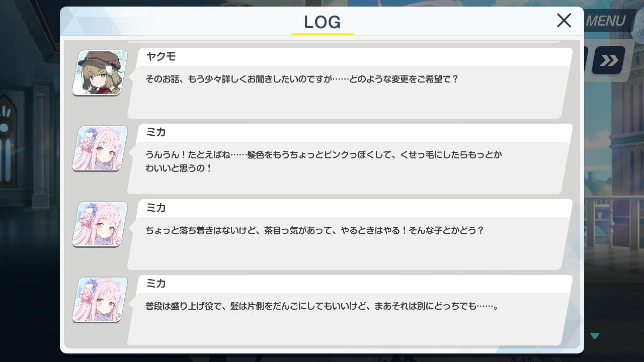This screenshot has width=644, height=362.
Task: Click the ミカ name label above 茶目っ気 line
Action: point(155,208)
